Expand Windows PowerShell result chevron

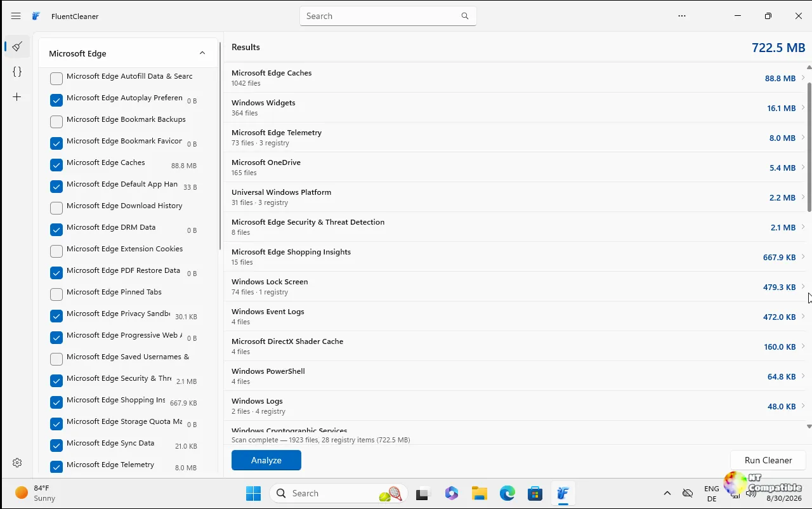[803, 376]
